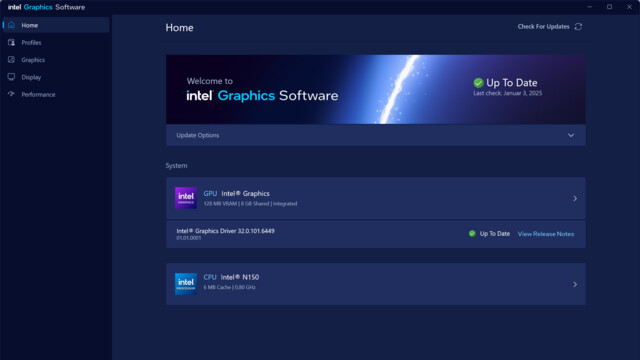Click the Performance gauge icon
This screenshot has height=360, width=640.
click(x=11, y=94)
